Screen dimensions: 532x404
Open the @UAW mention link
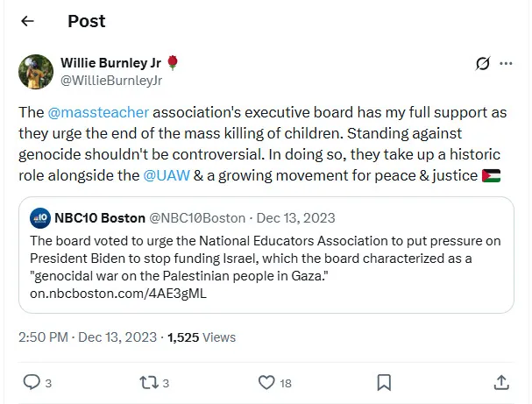[x=163, y=176]
